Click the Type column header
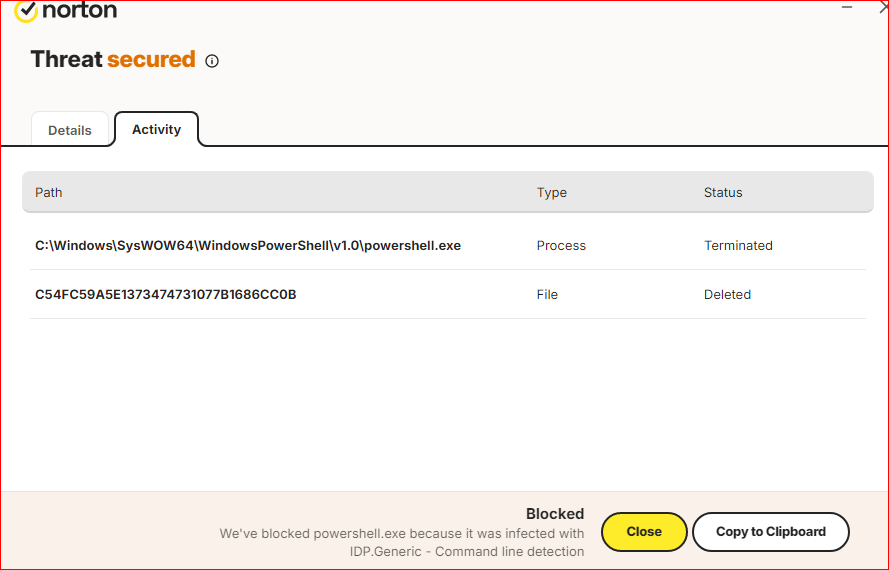 [552, 192]
